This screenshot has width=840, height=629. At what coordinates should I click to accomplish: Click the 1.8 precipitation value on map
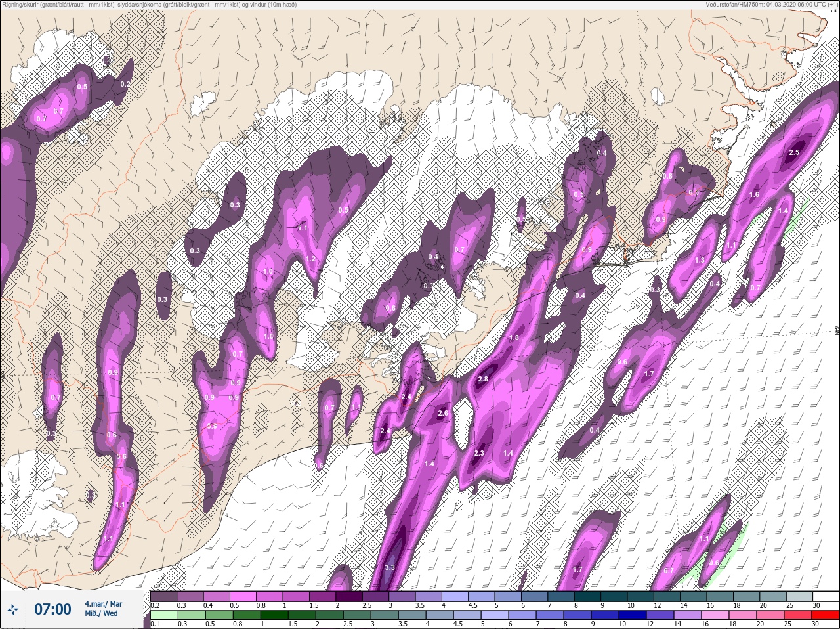click(514, 337)
